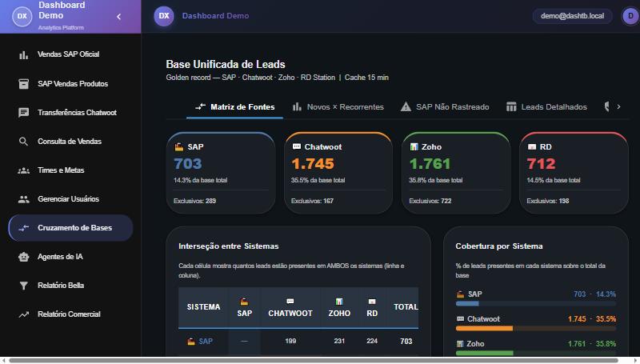Go to SAP Vendas Produtos
The image size is (640, 364).
[70, 84]
